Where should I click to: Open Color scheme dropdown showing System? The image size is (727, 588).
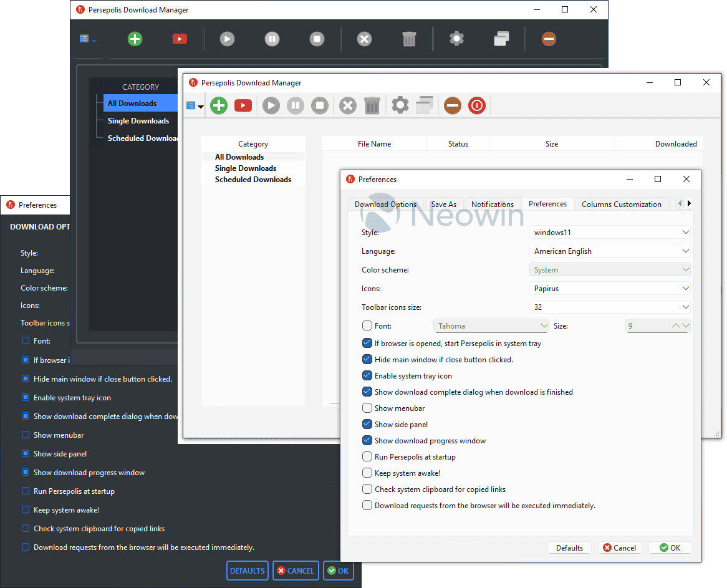(610, 270)
